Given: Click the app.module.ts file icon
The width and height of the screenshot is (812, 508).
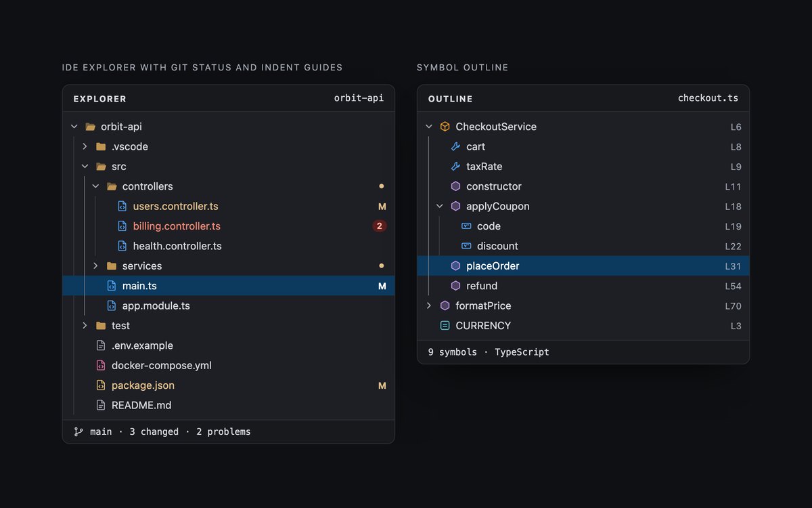Looking at the screenshot, I should click(x=112, y=306).
